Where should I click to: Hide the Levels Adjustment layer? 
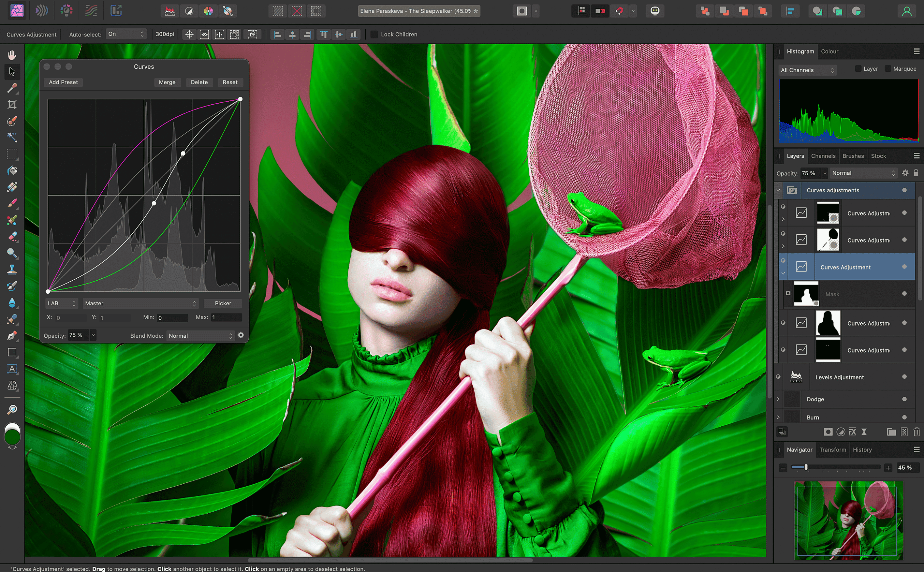pos(778,376)
